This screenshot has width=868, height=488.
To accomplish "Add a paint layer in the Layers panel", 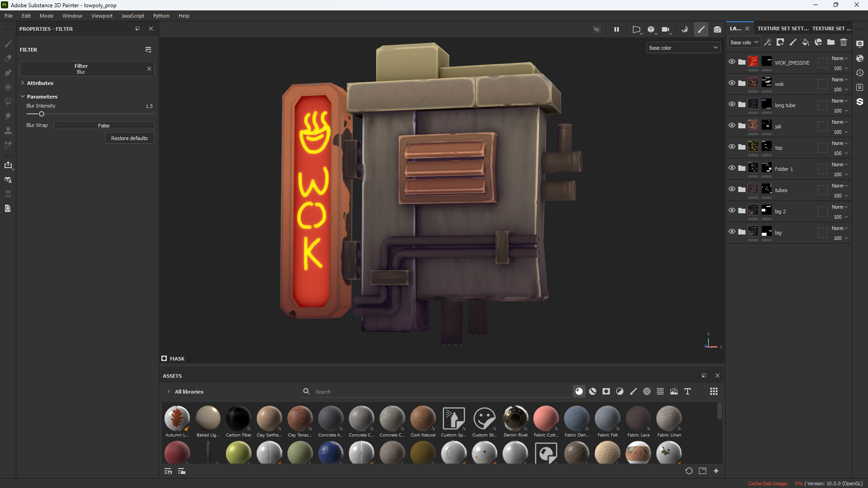I will pyautogui.click(x=793, y=42).
